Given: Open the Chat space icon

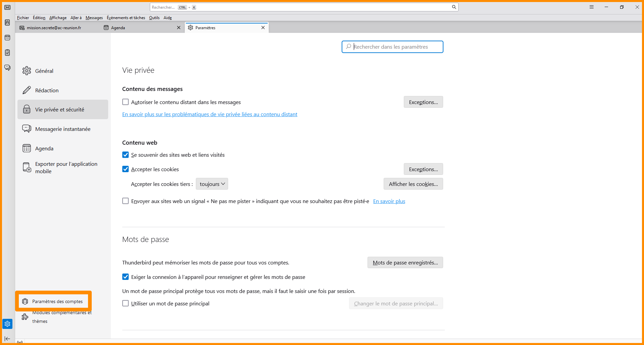Looking at the screenshot, I should [x=7, y=68].
